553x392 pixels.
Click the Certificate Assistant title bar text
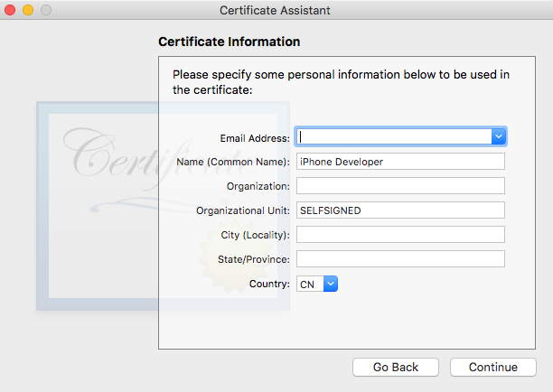click(275, 10)
